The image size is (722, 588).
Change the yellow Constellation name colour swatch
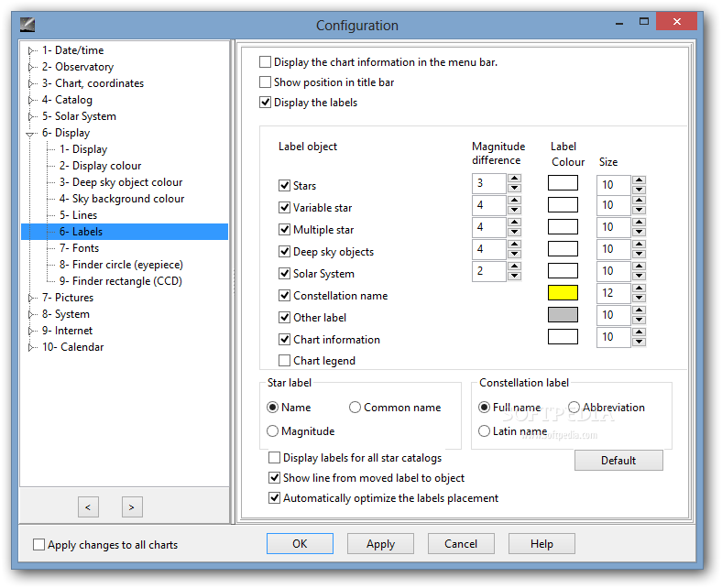(563, 293)
